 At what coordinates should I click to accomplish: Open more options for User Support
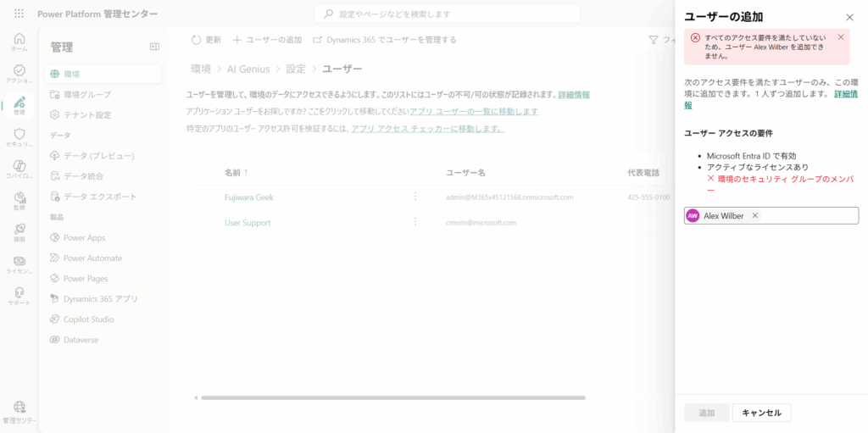415,222
